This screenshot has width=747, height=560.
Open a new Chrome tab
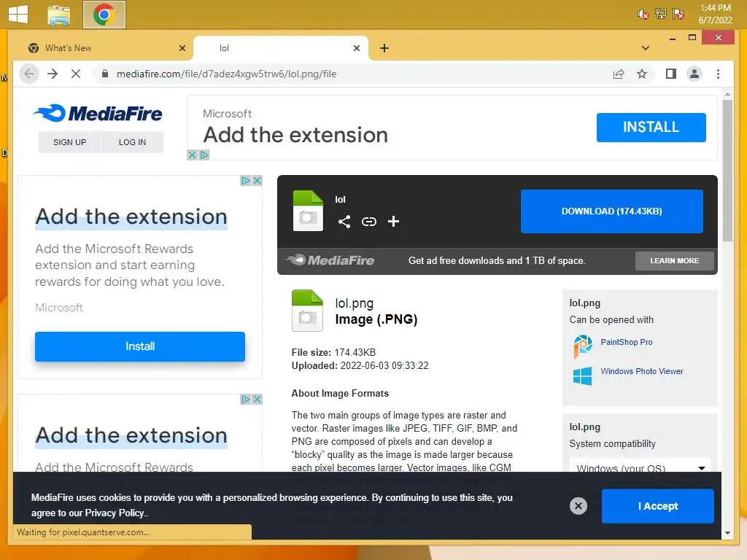(x=384, y=48)
